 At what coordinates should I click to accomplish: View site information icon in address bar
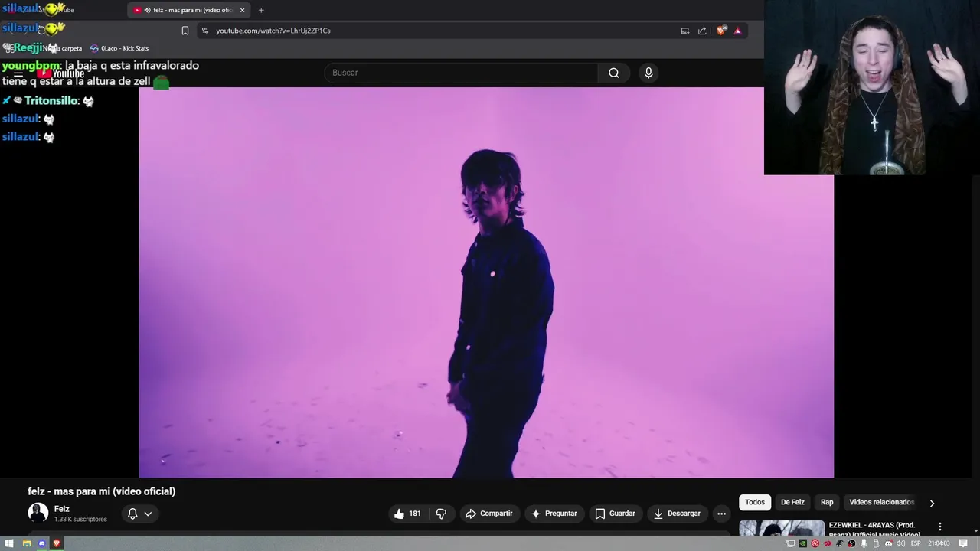pyautogui.click(x=204, y=31)
